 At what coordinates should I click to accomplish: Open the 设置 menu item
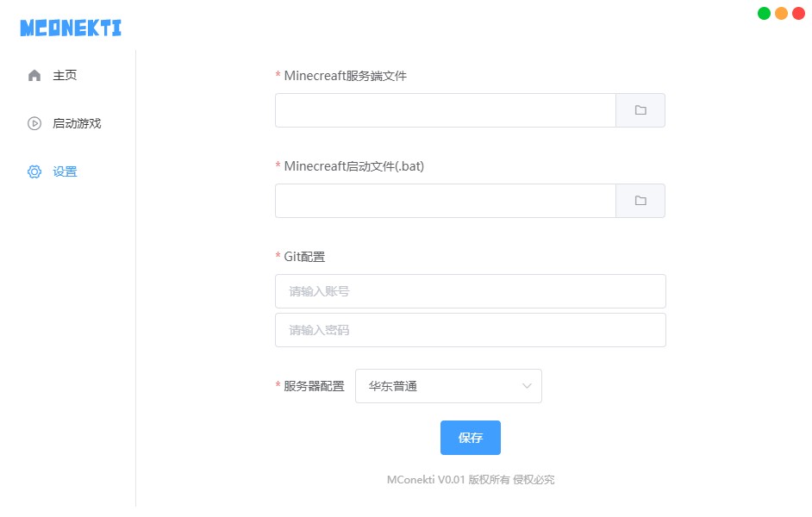tap(65, 171)
